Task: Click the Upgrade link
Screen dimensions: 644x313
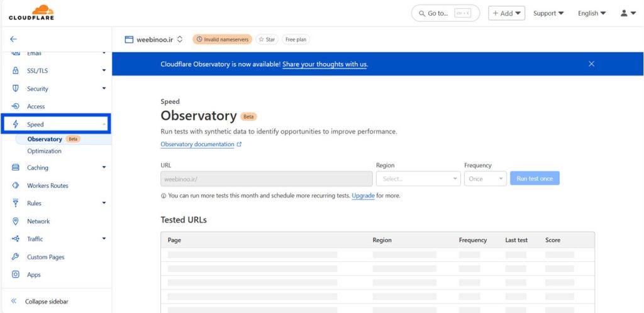Action: (363, 196)
